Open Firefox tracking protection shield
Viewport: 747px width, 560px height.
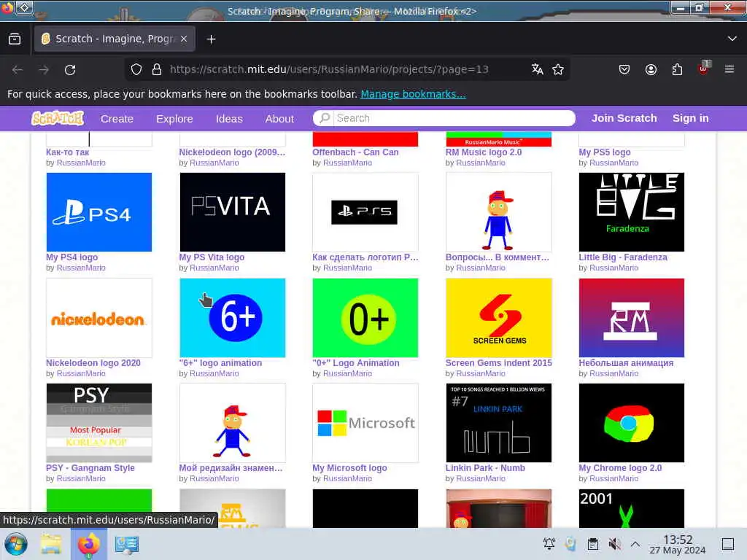pos(136,69)
